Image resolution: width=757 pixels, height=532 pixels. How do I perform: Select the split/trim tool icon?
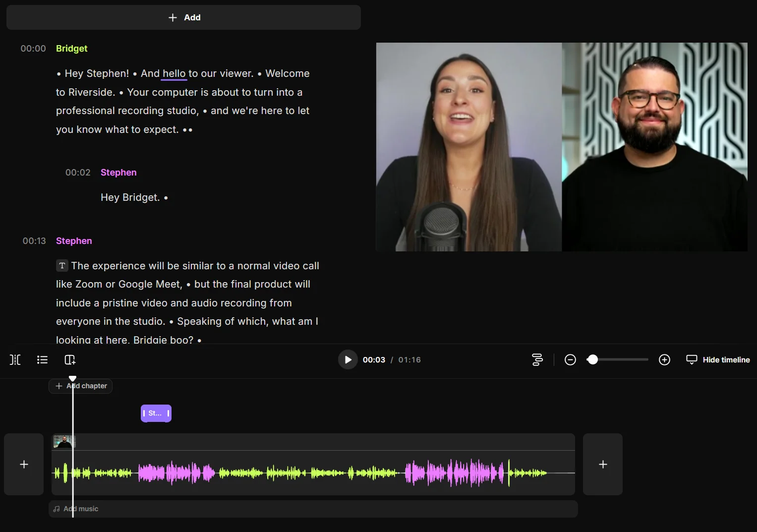(15, 359)
